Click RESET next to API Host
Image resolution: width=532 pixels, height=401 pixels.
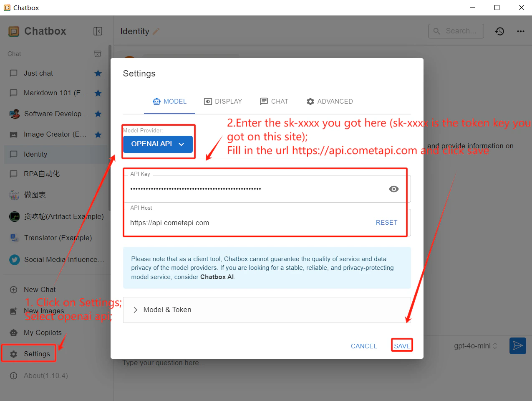[386, 222]
